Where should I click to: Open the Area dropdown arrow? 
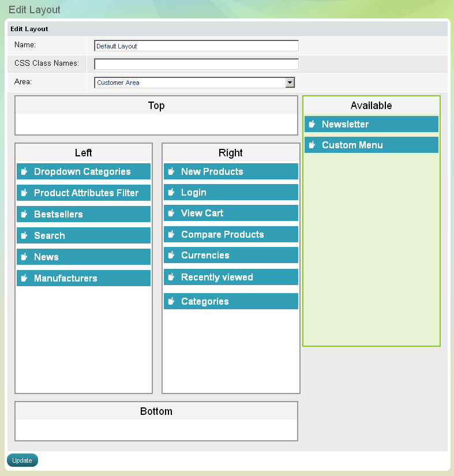(290, 83)
